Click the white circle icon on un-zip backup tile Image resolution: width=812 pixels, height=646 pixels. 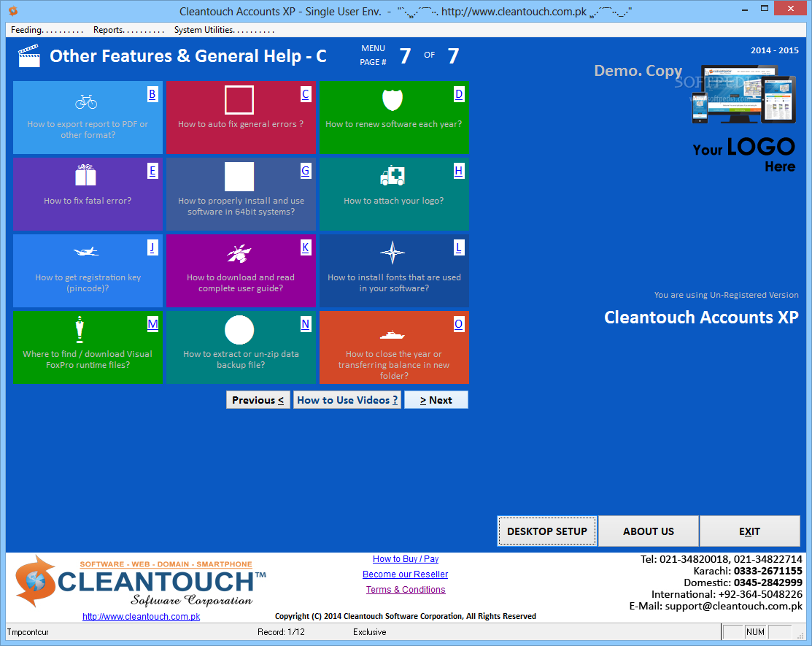[x=239, y=329]
